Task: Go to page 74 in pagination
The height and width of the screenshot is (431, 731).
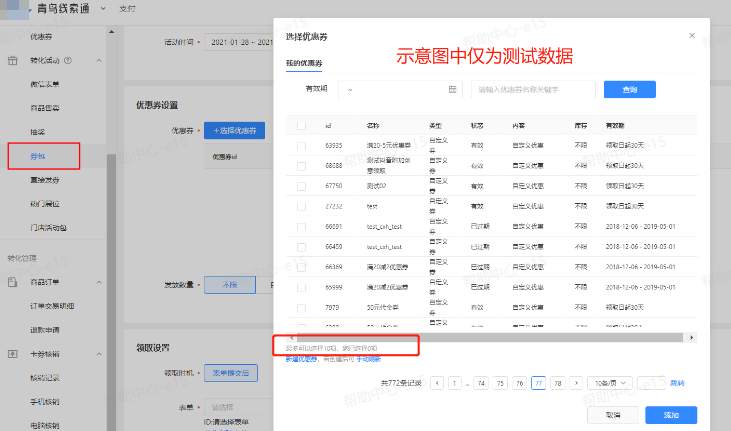Action: tap(481, 383)
